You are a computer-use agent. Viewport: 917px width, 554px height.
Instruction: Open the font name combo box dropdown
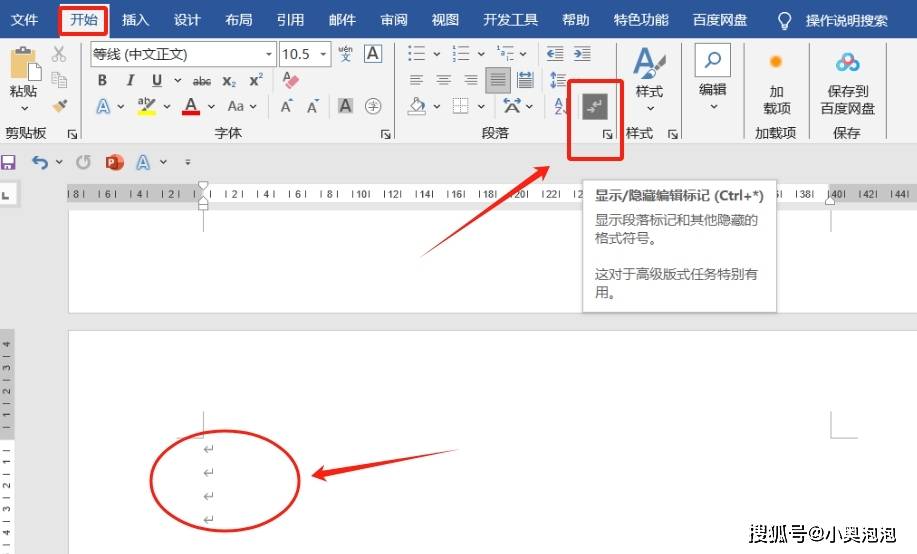(268, 54)
